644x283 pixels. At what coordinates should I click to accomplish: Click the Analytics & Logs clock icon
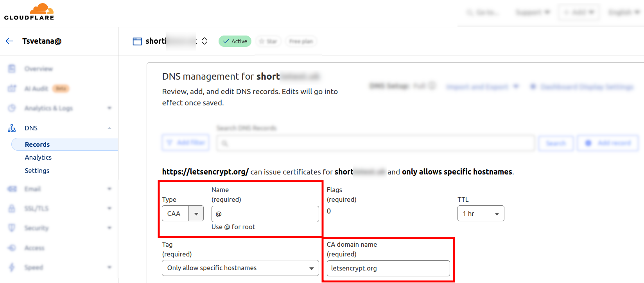click(12, 108)
